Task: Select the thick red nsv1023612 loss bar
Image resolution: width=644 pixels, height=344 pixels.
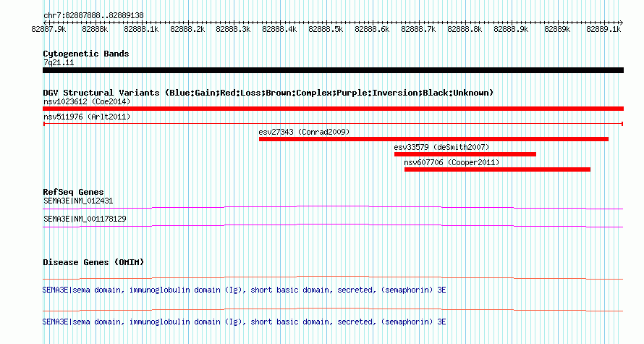Action: pos(333,109)
